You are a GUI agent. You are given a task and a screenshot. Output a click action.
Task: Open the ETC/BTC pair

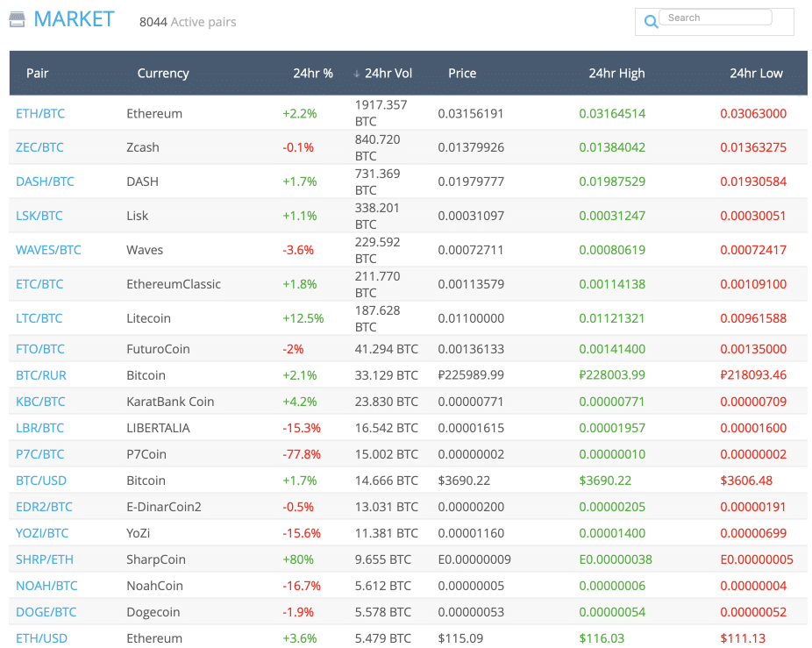39,284
